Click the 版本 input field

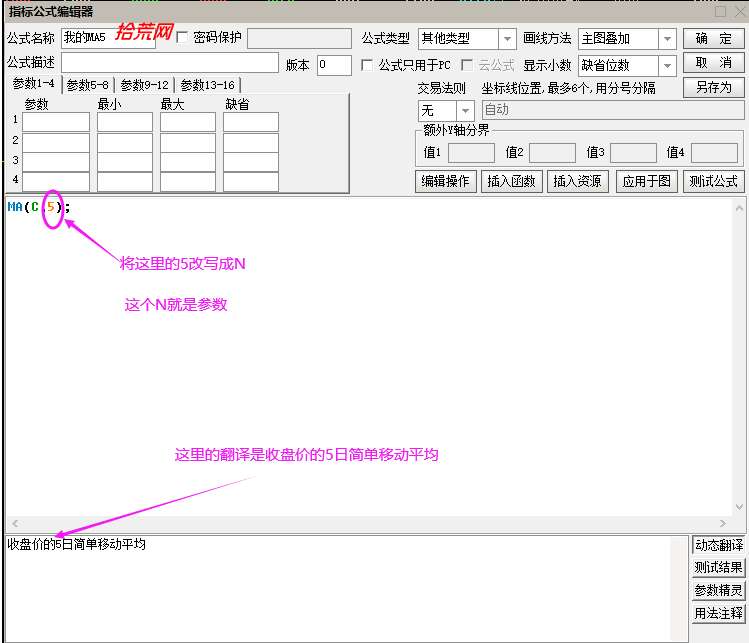(x=334, y=65)
